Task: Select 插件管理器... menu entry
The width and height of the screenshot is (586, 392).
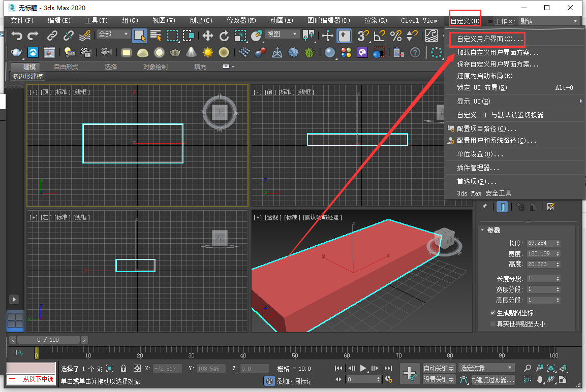Action: 478,168
